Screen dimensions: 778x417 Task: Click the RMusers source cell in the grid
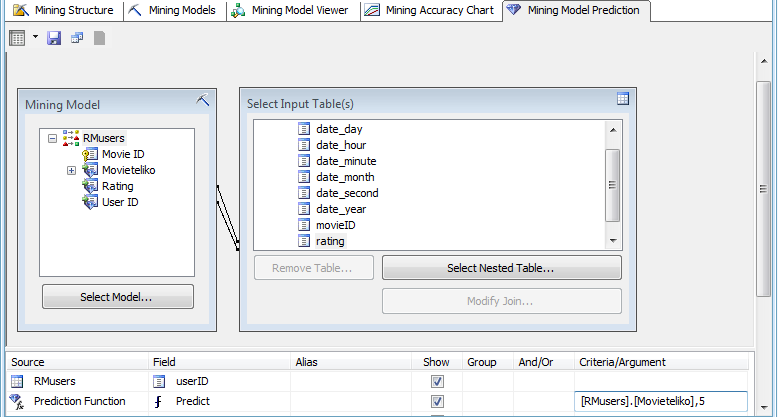[78, 381]
